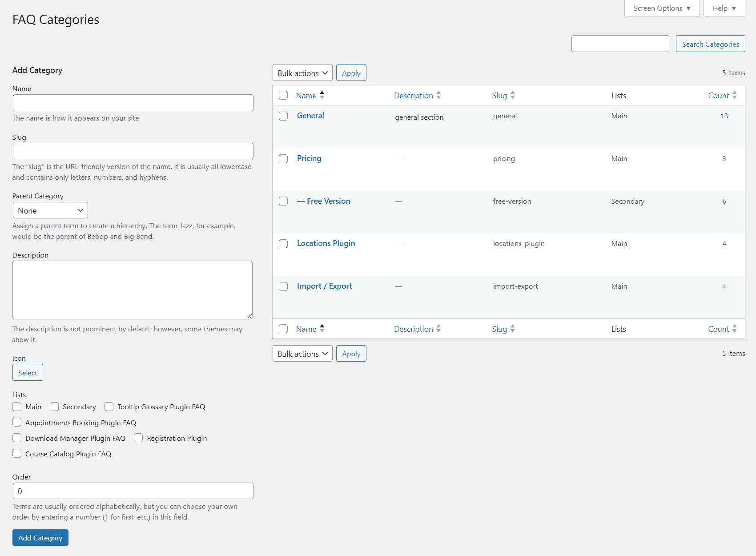Sort categories by Name in top header
The height and width of the screenshot is (556, 756).
point(306,96)
